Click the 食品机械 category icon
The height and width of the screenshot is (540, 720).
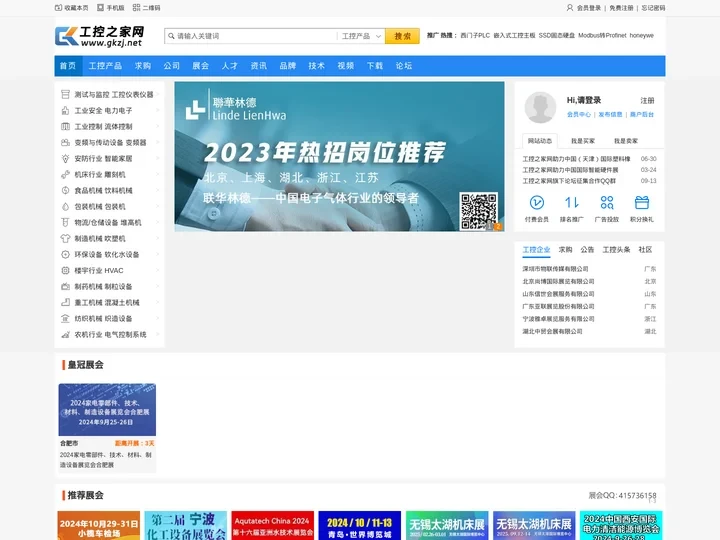click(x=65, y=191)
